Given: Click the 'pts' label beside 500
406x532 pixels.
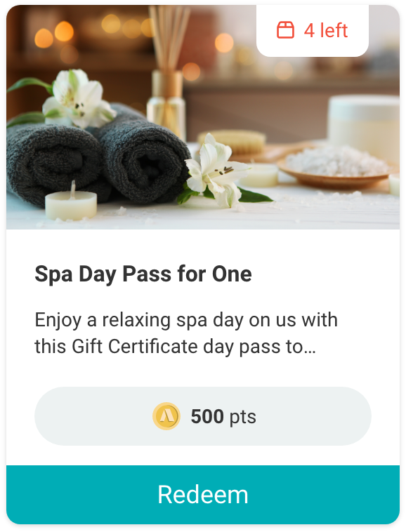Looking at the screenshot, I should click(243, 417).
